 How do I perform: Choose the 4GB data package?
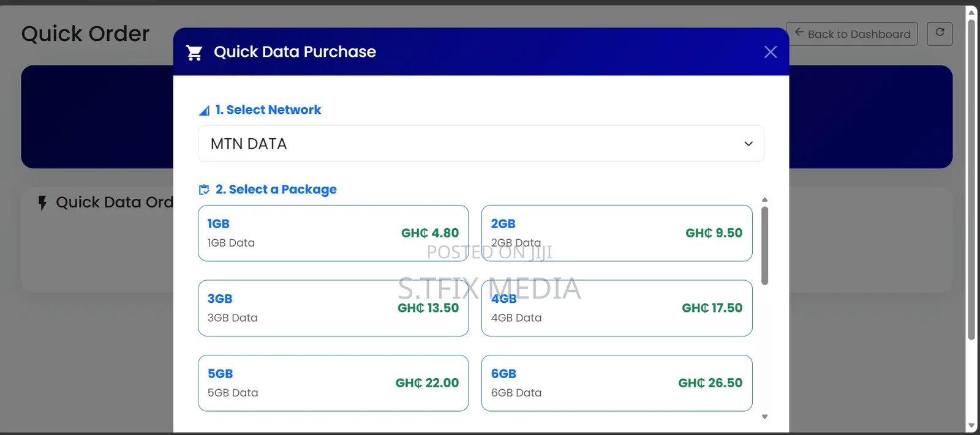pos(617,308)
